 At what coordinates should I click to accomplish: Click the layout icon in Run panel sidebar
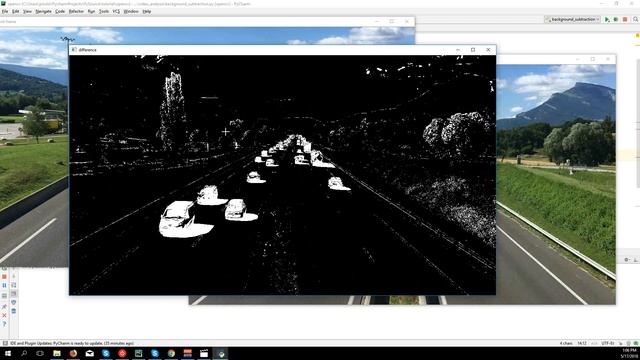pyautogui.click(x=4, y=295)
